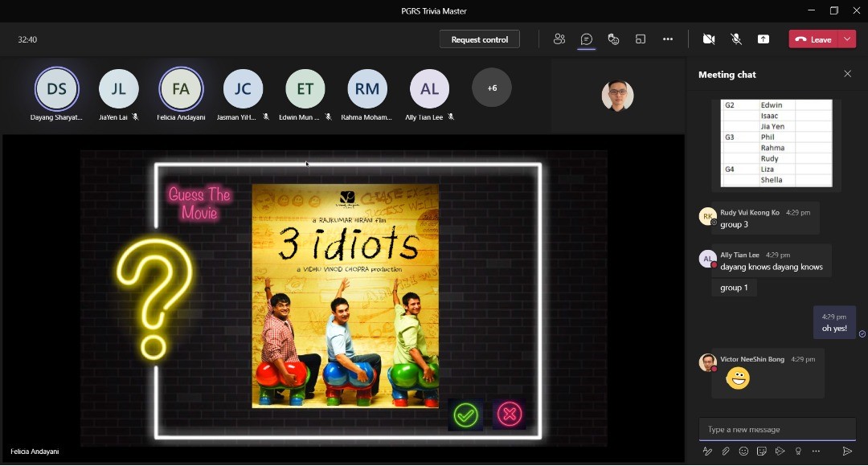This screenshot has width=868, height=466.
Task: Click the Meeting chat header title
Action: (727, 74)
